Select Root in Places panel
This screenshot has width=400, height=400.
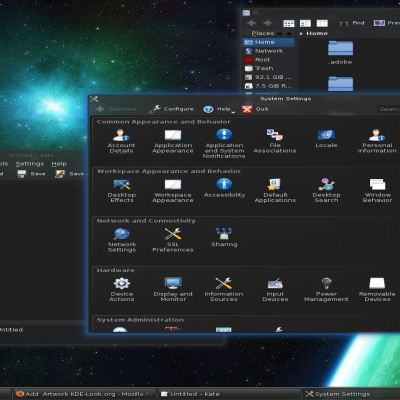pos(268,60)
